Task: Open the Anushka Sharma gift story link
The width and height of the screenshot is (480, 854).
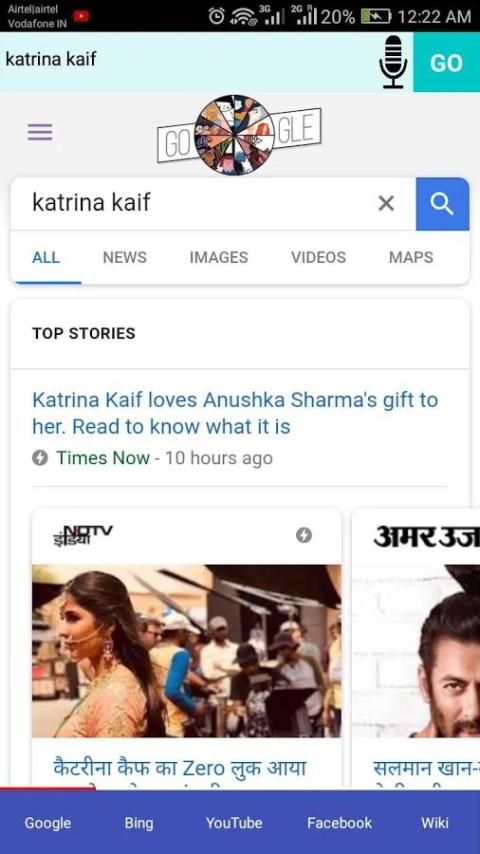Action: click(x=235, y=413)
